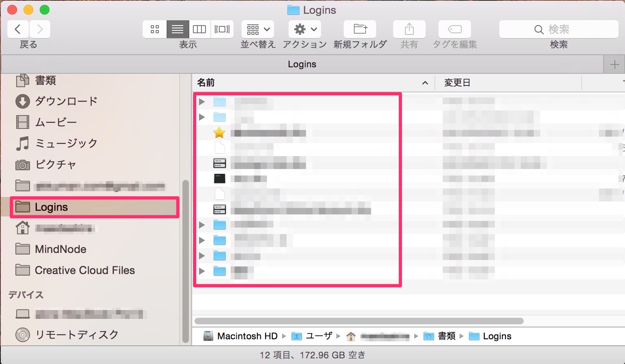The image size is (625, 364).
Task: Expand the last folder's disclosure triangle
Action: pos(202,271)
